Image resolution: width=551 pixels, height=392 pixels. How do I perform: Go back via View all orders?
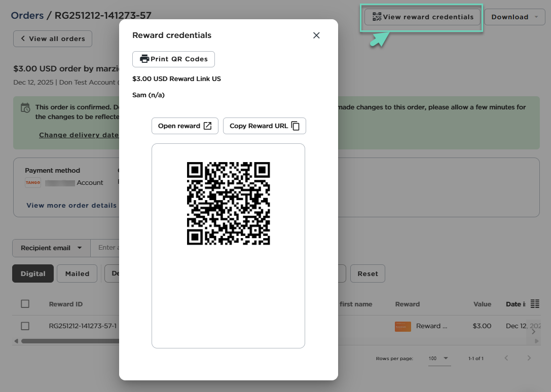(53, 38)
